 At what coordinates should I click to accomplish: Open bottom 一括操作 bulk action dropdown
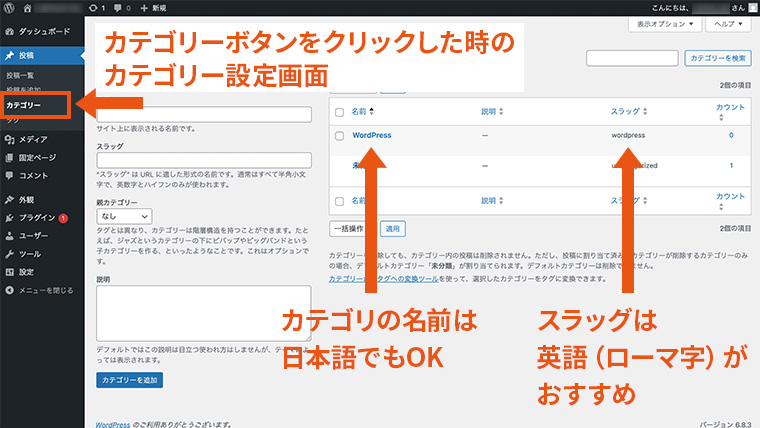tap(352, 229)
